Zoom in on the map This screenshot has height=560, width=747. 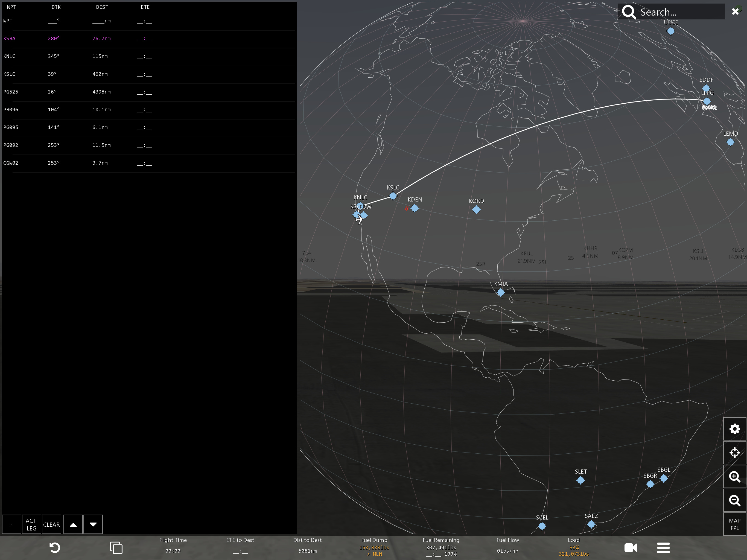734,477
